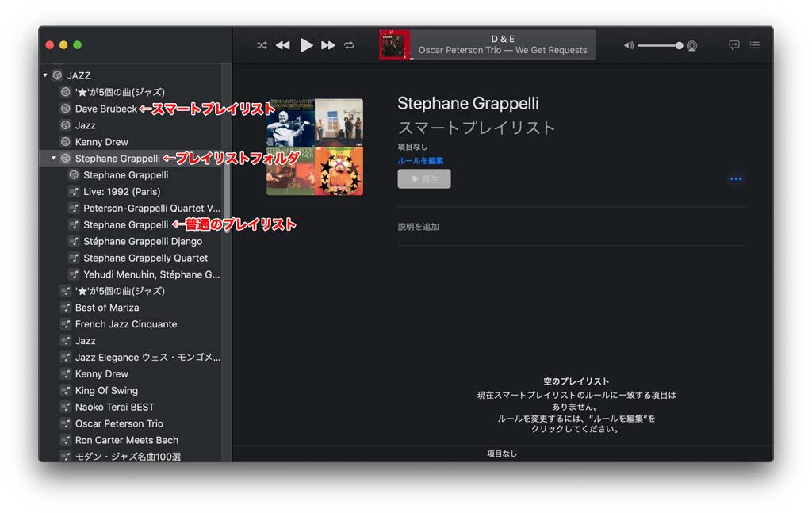The width and height of the screenshot is (812, 513).
Task: Click the Live: 1992 (Paris) playlist icon
Action: (74, 191)
